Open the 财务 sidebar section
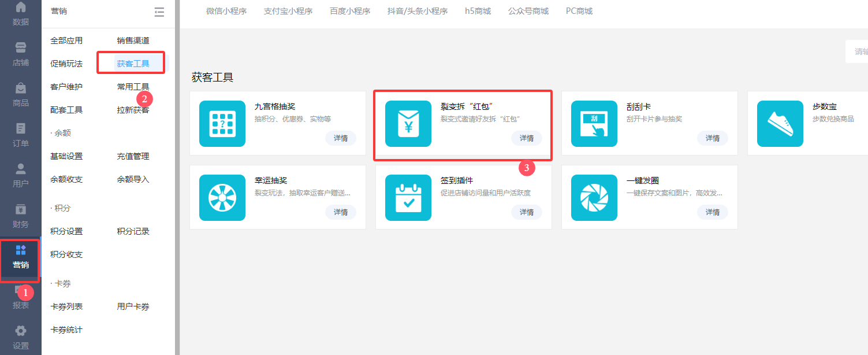This screenshot has width=868, height=355. 21,216
